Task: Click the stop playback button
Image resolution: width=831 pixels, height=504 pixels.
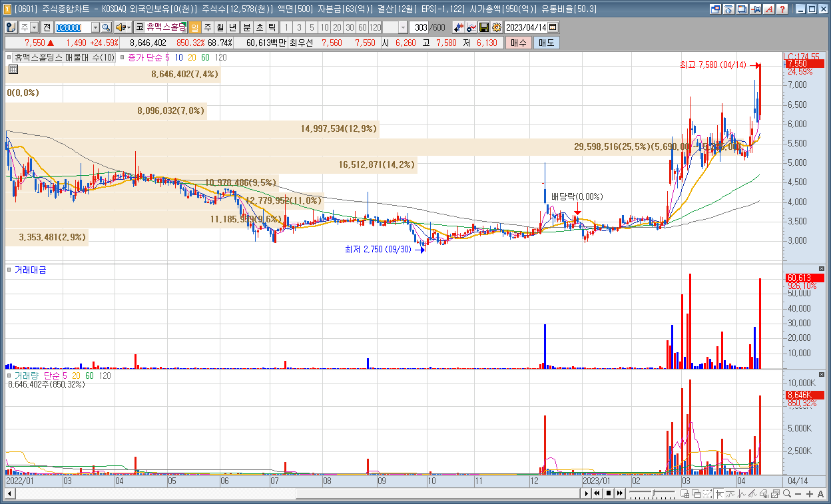Action: 609,493
